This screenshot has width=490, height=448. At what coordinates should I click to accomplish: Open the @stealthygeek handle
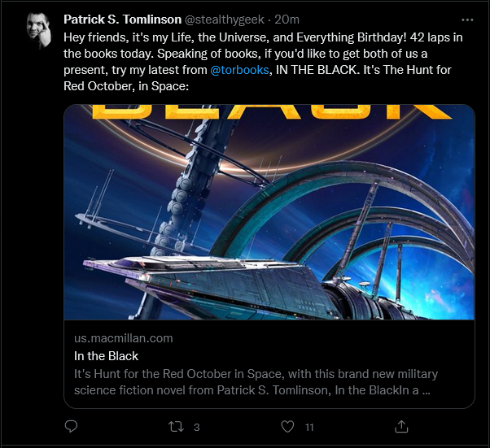pos(225,20)
